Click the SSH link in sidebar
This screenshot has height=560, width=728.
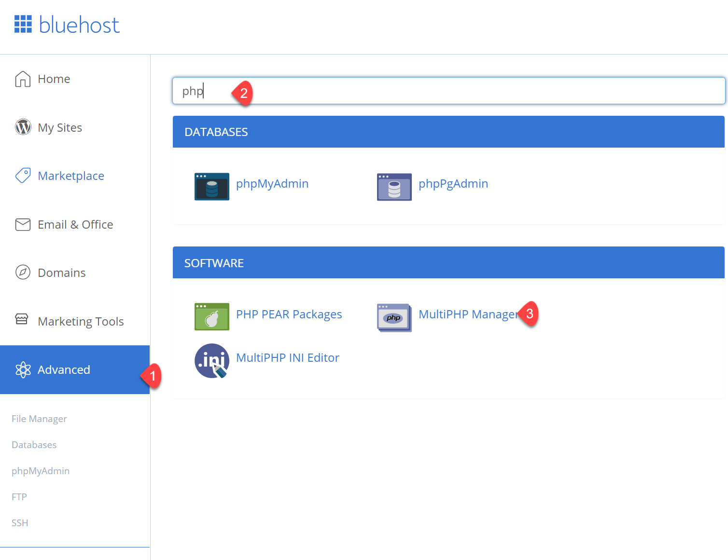click(19, 522)
